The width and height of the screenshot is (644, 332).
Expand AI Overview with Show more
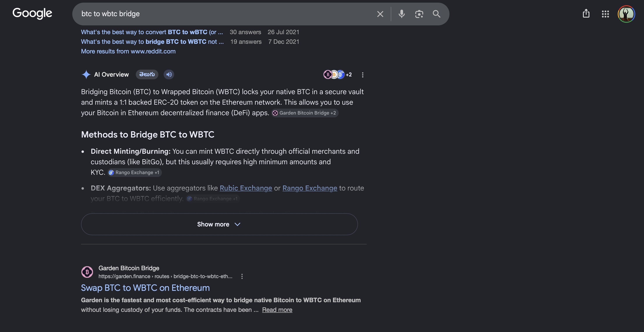coord(219,224)
